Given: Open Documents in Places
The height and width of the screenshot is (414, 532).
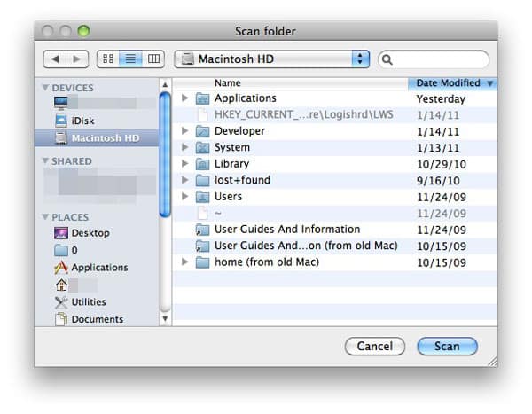Looking at the screenshot, I should (89, 319).
